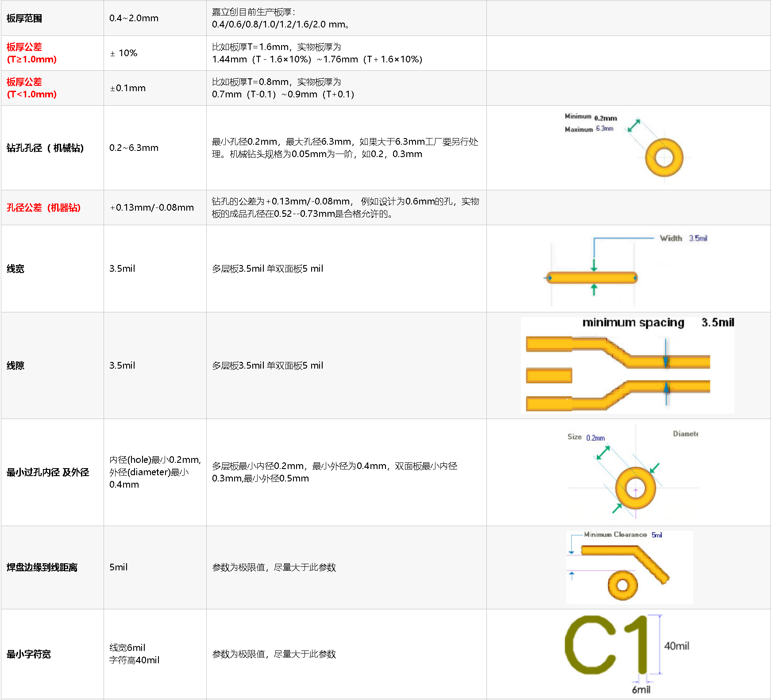
Task: Select the '0.2~6.3mm' drill range value
Action: tap(134, 148)
